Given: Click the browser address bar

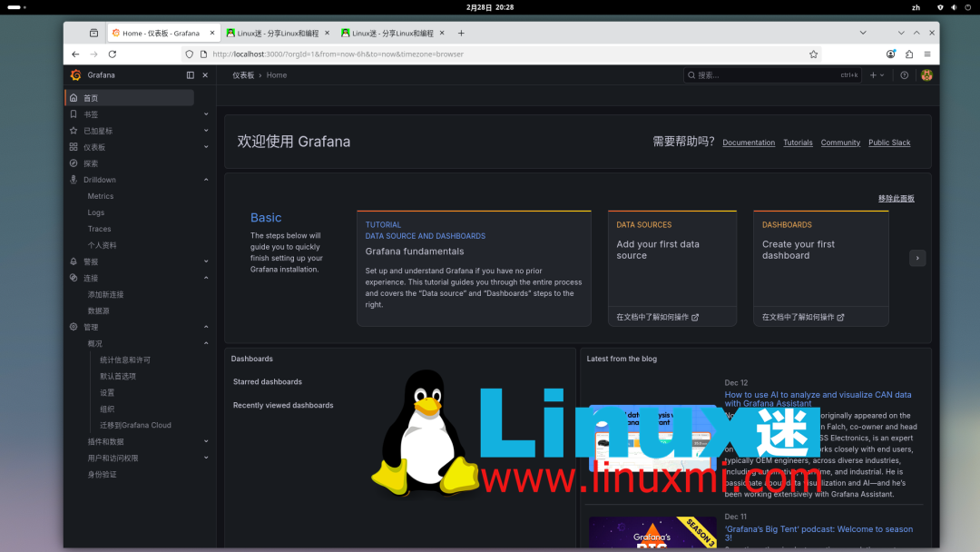Looking at the screenshot, I should pos(408,54).
